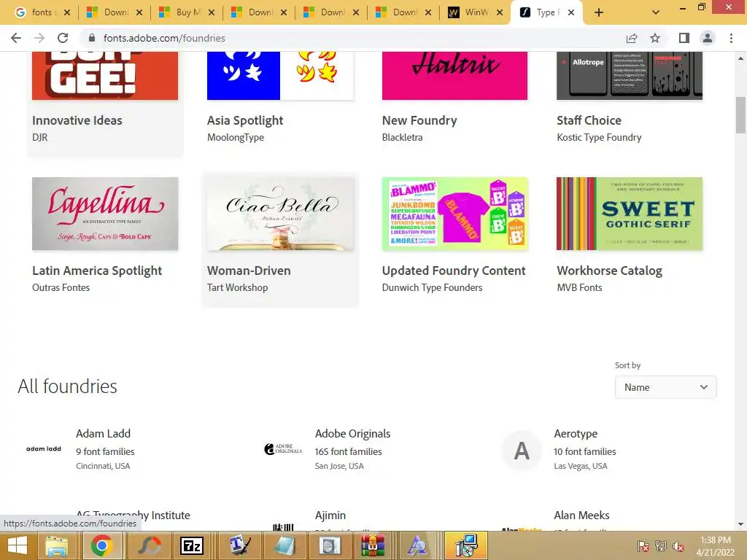The height and width of the screenshot is (560, 747).
Task: Open the Innovative Ideas link
Action: (x=77, y=120)
